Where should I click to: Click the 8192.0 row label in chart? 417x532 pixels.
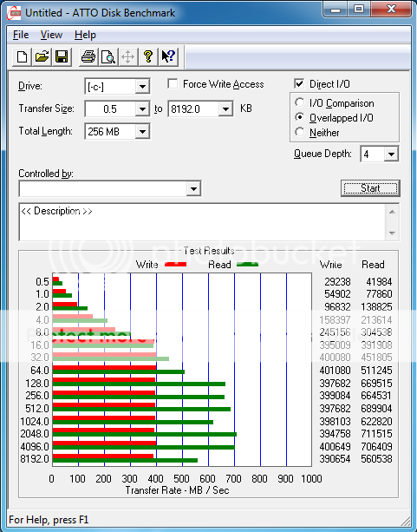[34, 459]
